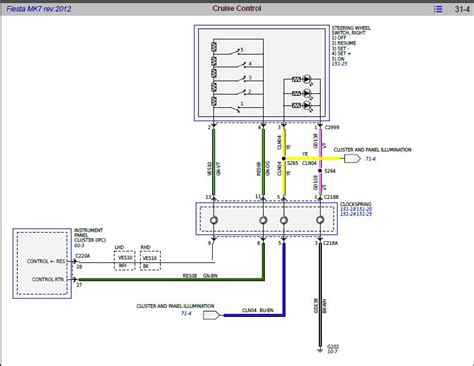Follow link 60-3 under Instrument Panel Cluster
Screen dimensions: 474x366
(79, 246)
